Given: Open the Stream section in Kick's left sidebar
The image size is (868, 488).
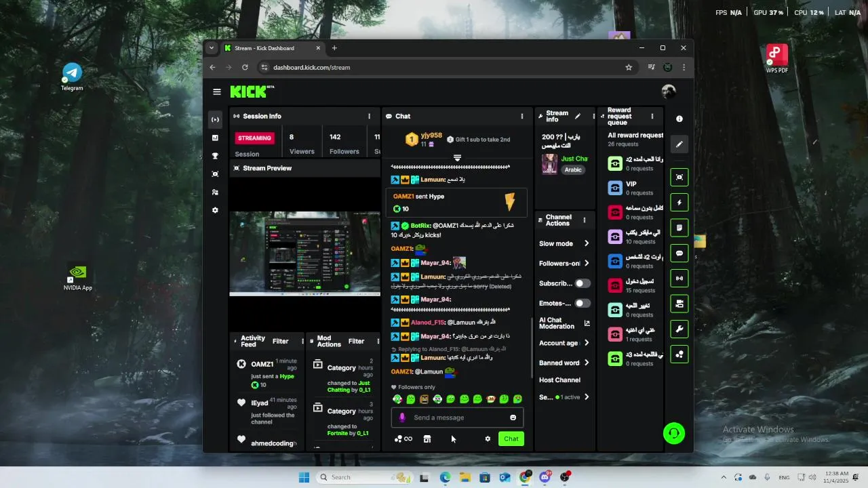Looking at the screenshot, I should pyautogui.click(x=215, y=119).
